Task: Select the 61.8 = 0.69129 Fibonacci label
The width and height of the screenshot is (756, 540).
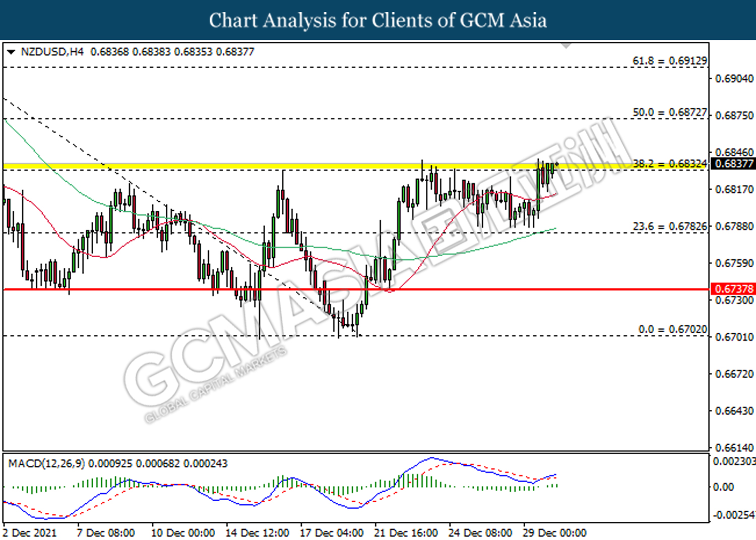Action: coord(670,61)
